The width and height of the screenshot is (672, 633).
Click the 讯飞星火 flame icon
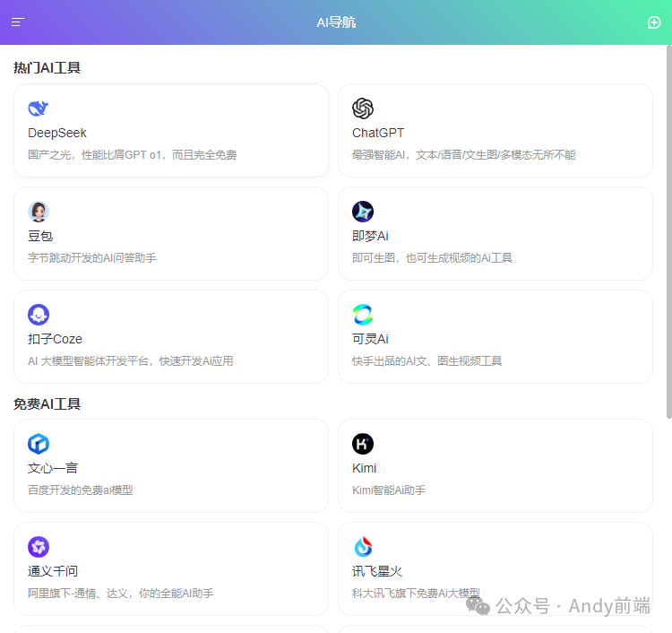[x=363, y=547]
